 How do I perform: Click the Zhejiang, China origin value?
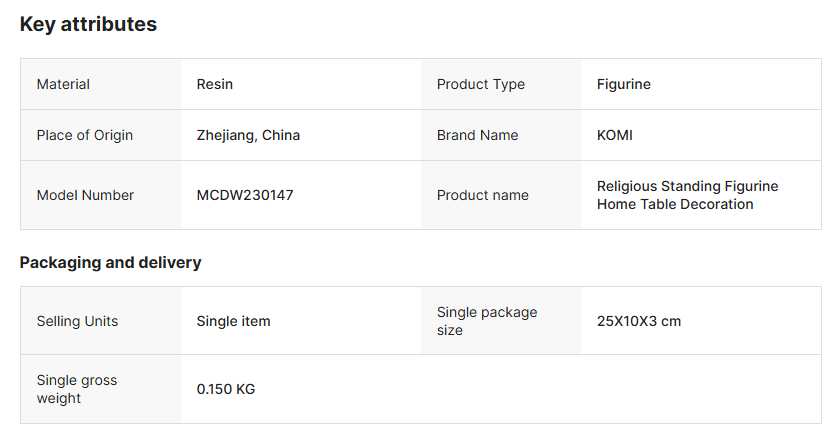click(x=248, y=135)
